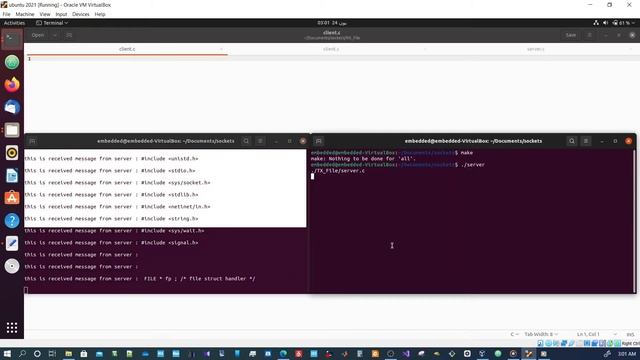This screenshot has width=640, height=360.
Task: Click search icon in left terminal
Action: pyautogui.click(x=246, y=141)
